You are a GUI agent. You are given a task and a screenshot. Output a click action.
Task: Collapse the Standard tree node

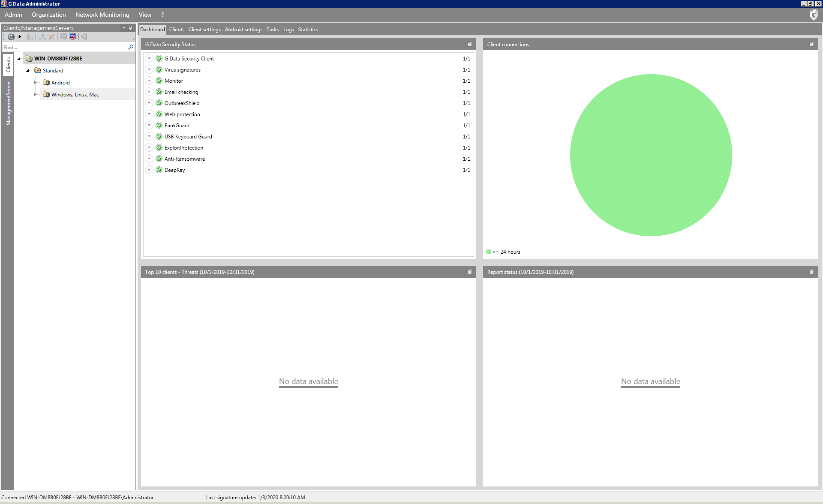[27, 71]
